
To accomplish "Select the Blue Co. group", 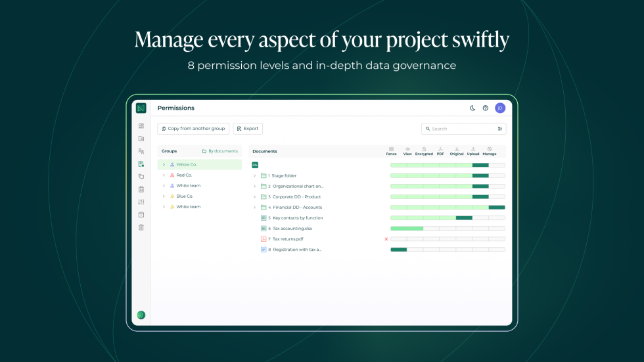I will click(x=185, y=196).
